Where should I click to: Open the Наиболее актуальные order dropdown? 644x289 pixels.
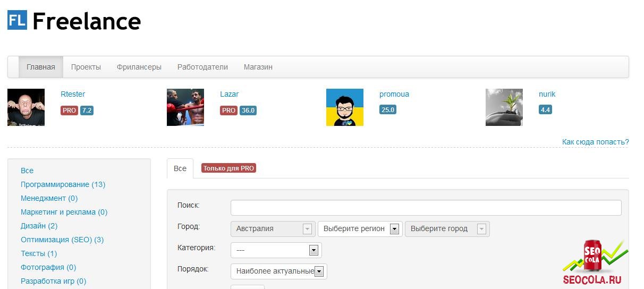tap(279, 271)
